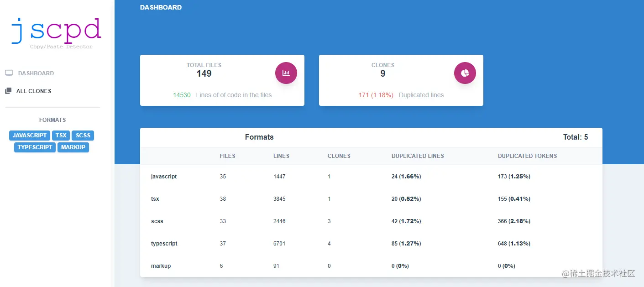644x287 pixels.
Task: Select the TSX format tag
Action: tap(61, 136)
